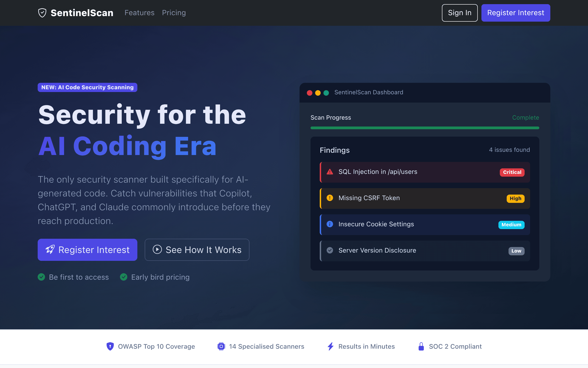Click the red warning triangle icon
Image resolution: width=588 pixels, height=368 pixels.
pos(330,172)
